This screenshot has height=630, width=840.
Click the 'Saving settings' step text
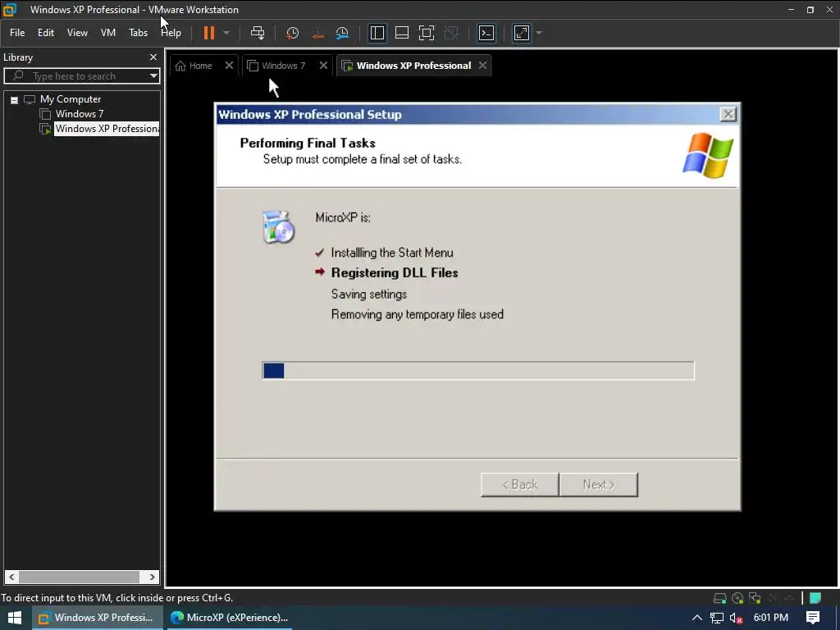pyautogui.click(x=369, y=294)
